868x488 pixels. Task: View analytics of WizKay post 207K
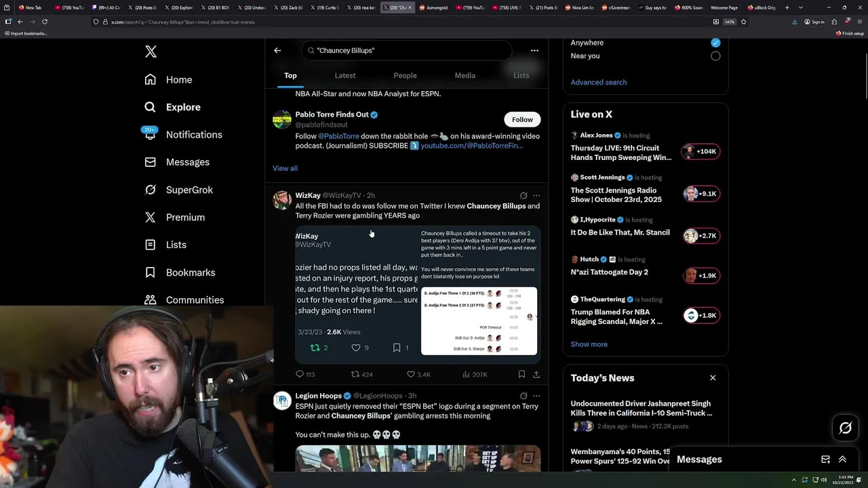pyautogui.click(x=475, y=374)
